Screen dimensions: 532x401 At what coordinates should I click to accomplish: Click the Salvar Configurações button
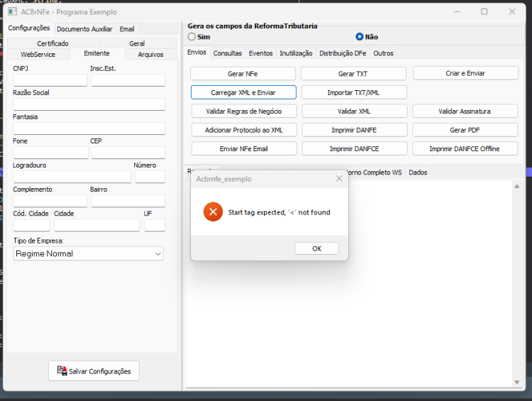click(94, 370)
